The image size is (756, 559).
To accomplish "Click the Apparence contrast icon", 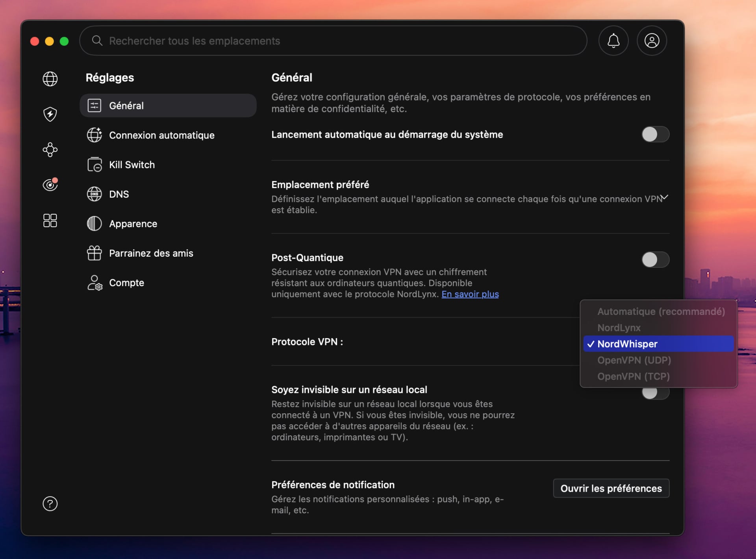I will (x=94, y=224).
